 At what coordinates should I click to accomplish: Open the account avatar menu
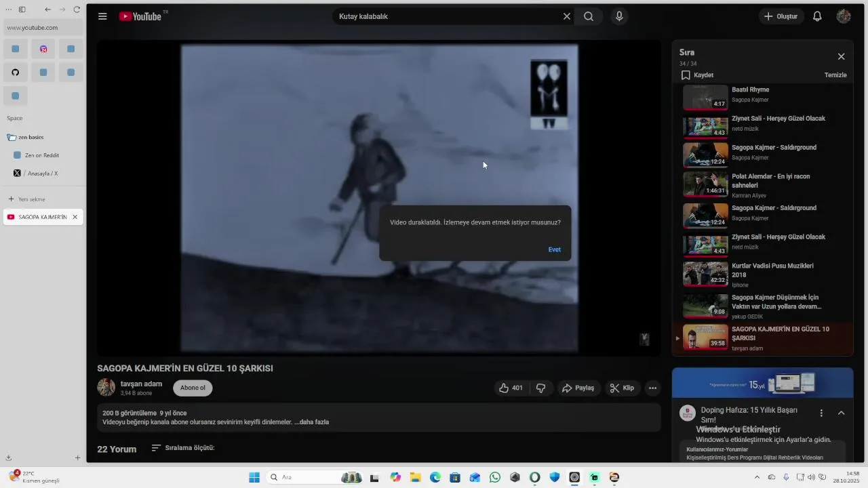(844, 16)
